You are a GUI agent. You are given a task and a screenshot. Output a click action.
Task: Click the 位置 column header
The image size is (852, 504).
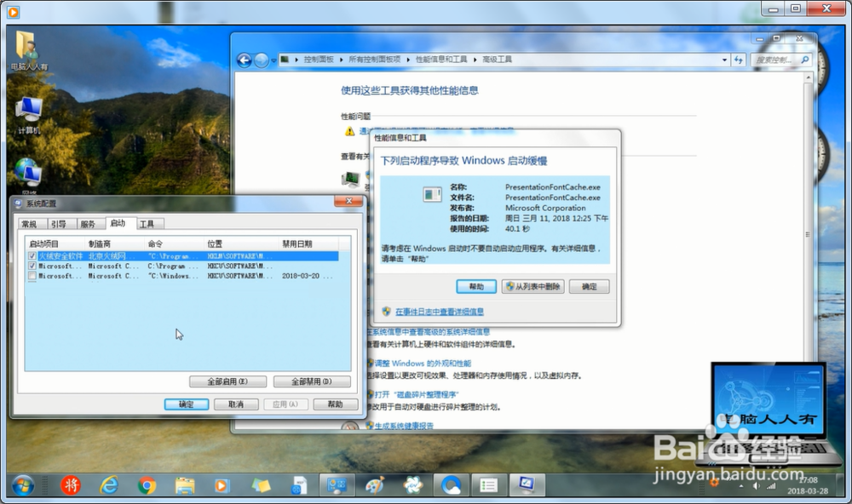[x=241, y=243]
